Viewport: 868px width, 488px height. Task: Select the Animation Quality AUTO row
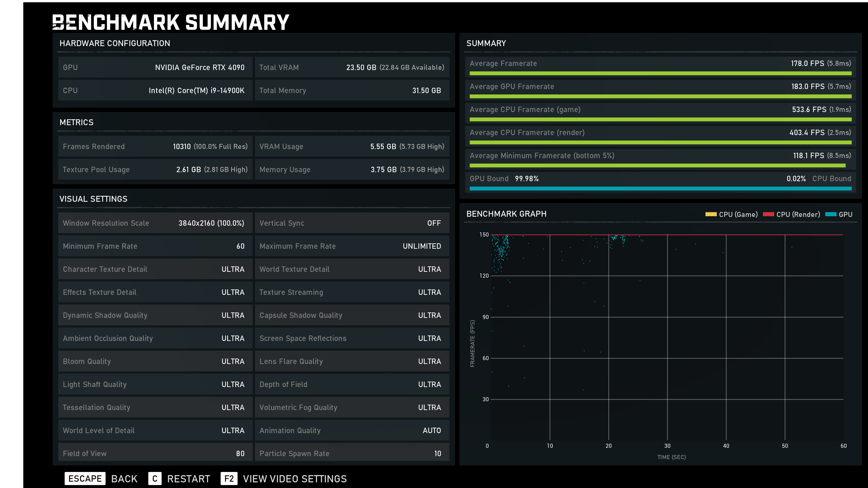click(352, 430)
